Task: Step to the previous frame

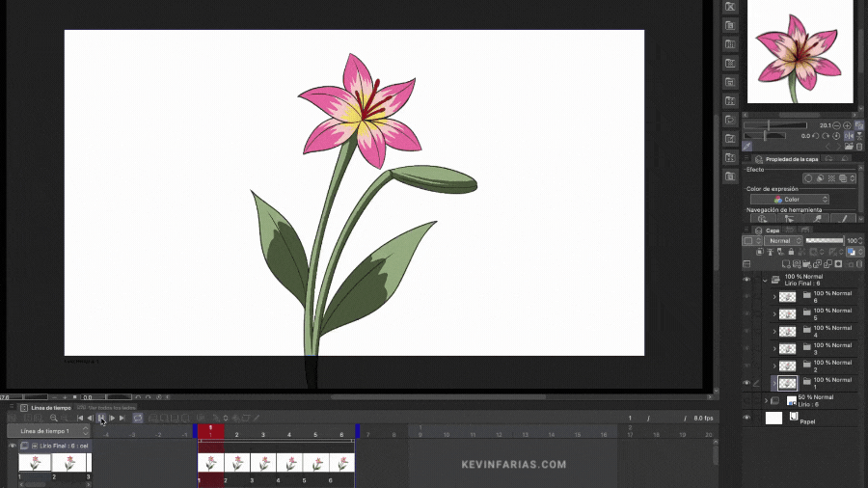Action: [x=91, y=418]
